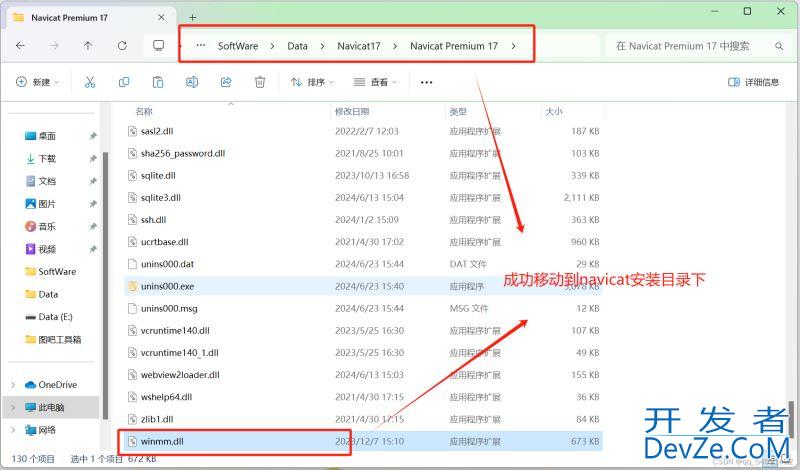This screenshot has height=470, width=800.
Task: Click the Back navigation arrow
Action: [x=20, y=46]
